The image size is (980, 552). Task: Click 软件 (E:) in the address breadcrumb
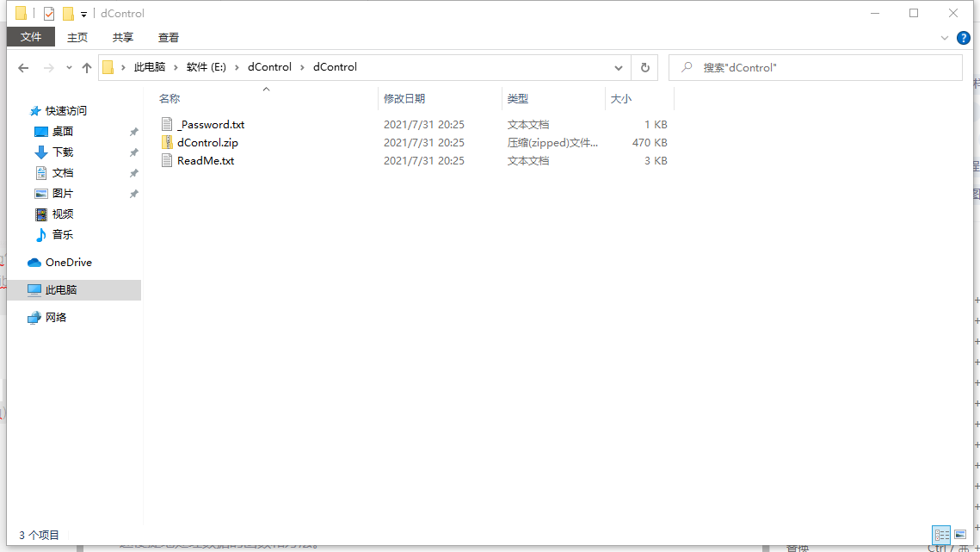point(206,67)
